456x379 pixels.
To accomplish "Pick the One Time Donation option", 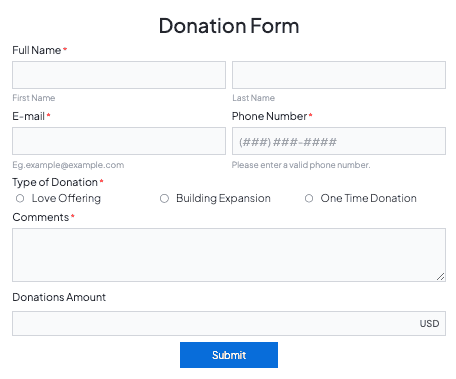I will pos(309,199).
